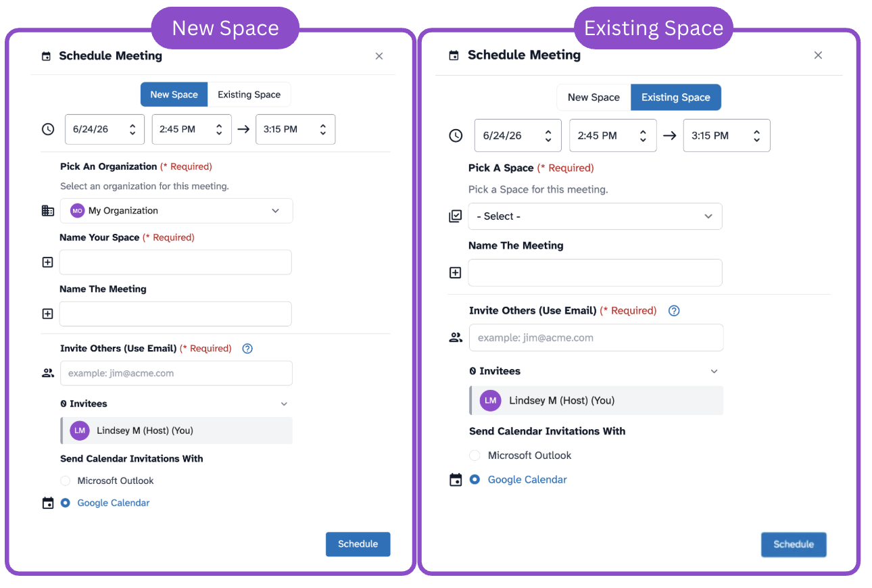Adjust the 3:15 PM end time stepper in left panel
Image resolution: width=872 pixels, height=588 pixels.
323,129
